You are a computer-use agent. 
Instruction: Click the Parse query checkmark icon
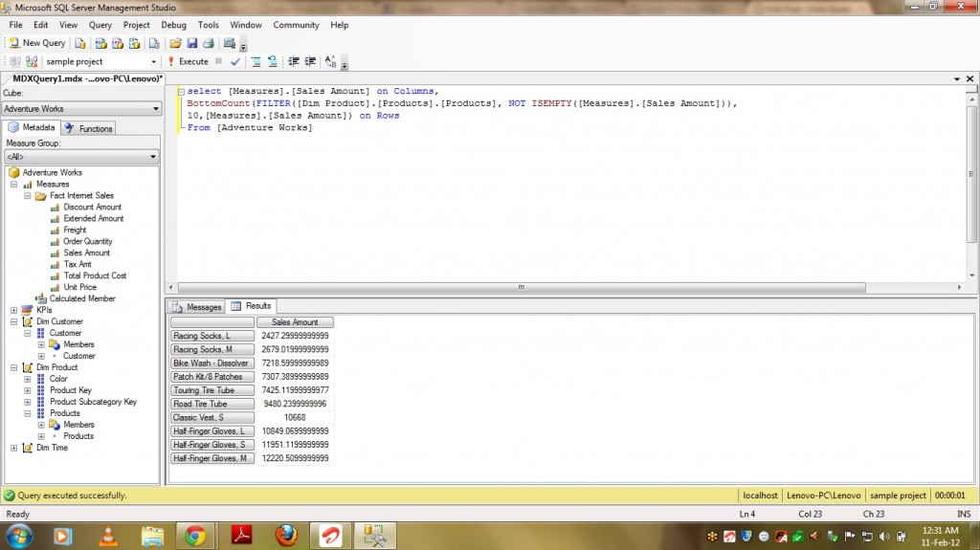235,61
